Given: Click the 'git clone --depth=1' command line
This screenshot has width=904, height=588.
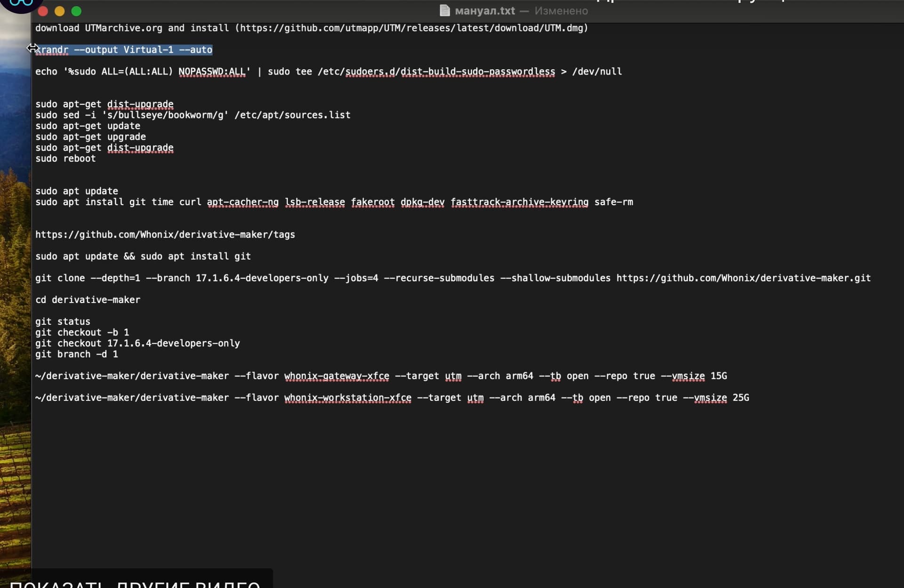Looking at the screenshot, I should pyautogui.click(x=453, y=278).
